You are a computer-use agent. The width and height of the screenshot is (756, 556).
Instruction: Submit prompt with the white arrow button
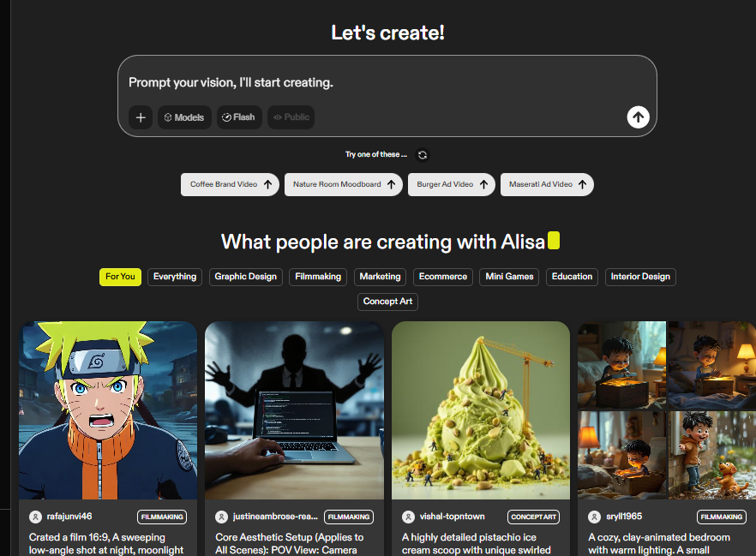tap(638, 117)
